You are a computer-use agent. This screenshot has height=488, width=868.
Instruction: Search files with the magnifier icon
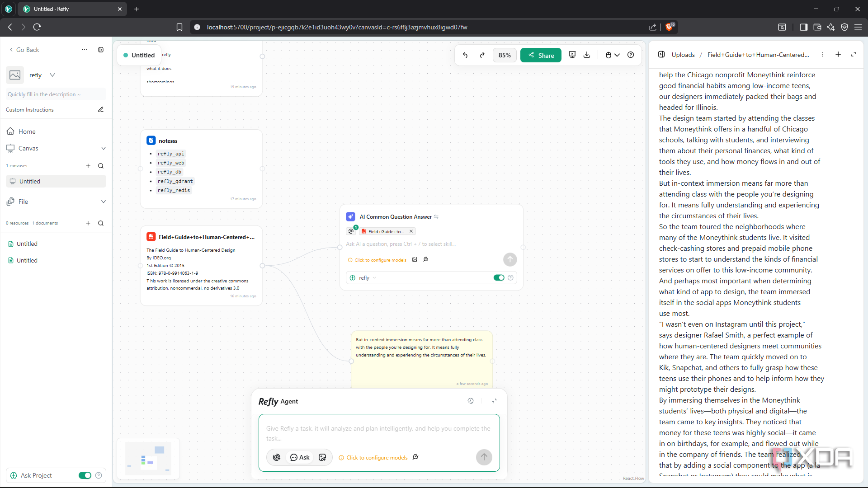(101, 223)
